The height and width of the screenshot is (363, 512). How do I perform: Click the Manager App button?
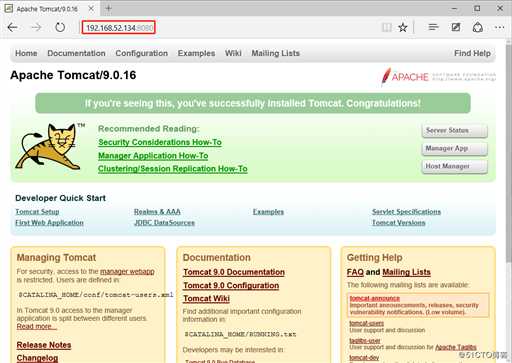pos(455,148)
